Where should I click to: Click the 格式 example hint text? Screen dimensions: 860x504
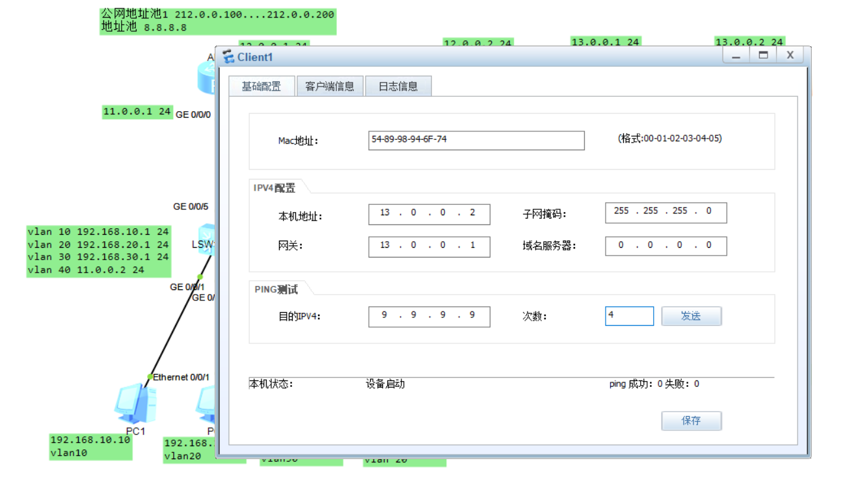click(670, 139)
